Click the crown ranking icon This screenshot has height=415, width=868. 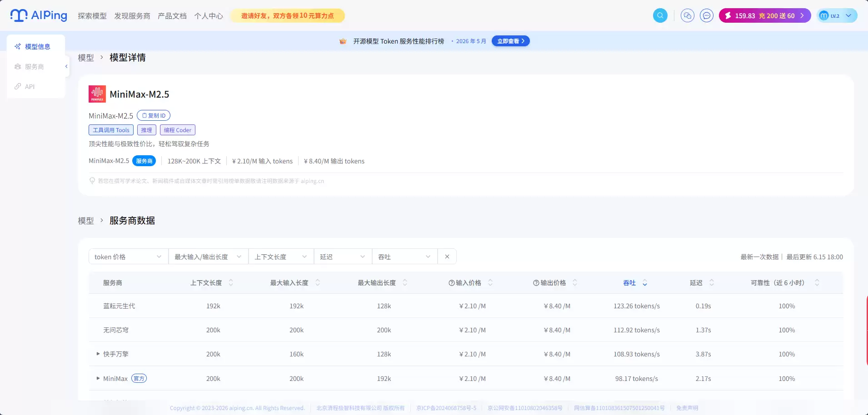pos(343,41)
